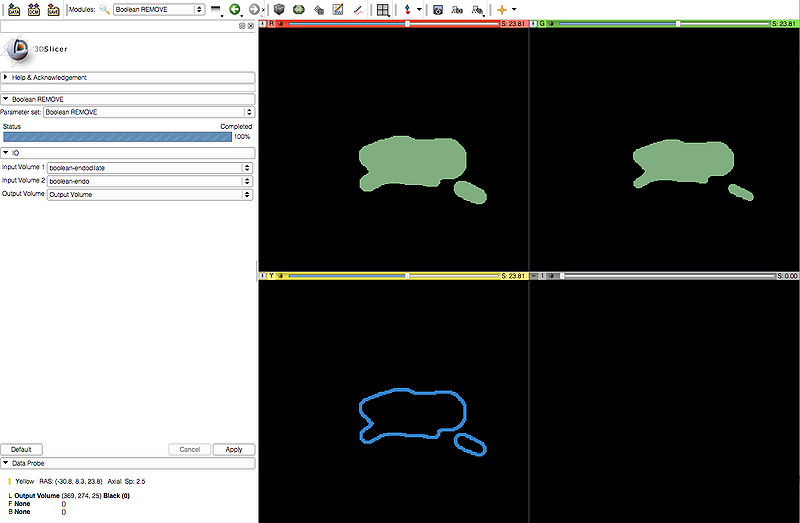The width and height of the screenshot is (800, 523).
Task: Click the screenshot capture toolbar icon
Action: (438, 9)
